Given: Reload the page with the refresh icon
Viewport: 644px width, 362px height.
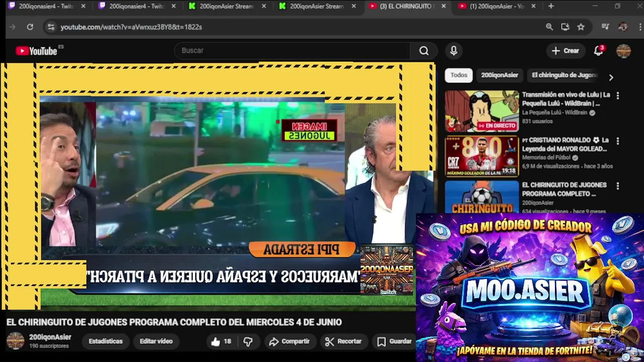Looking at the screenshot, I should click(x=30, y=27).
